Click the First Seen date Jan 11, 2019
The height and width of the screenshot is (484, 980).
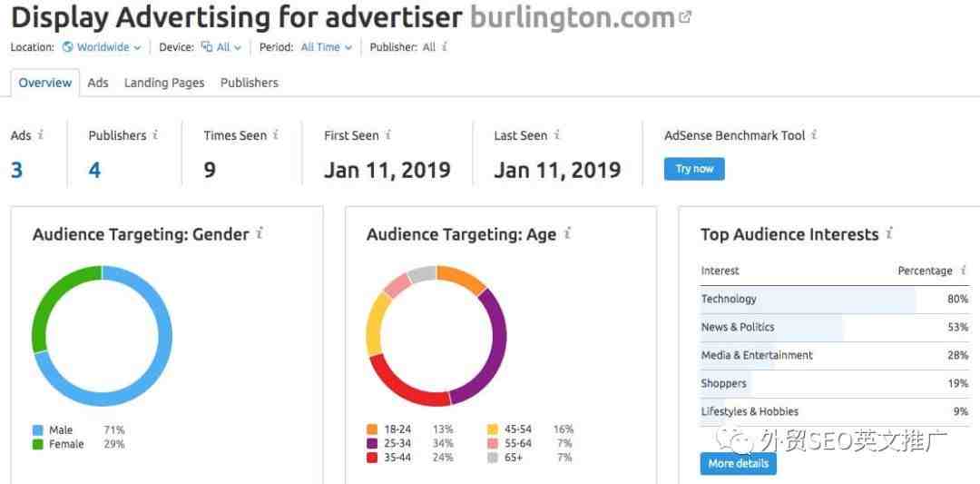pyautogui.click(x=387, y=170)
